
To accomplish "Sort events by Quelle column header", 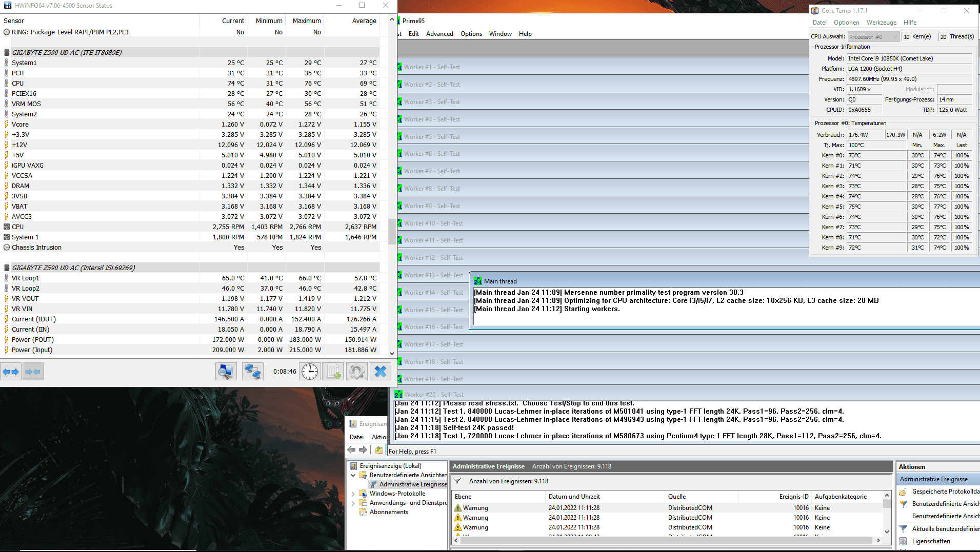I will click(x=701, y=497).
